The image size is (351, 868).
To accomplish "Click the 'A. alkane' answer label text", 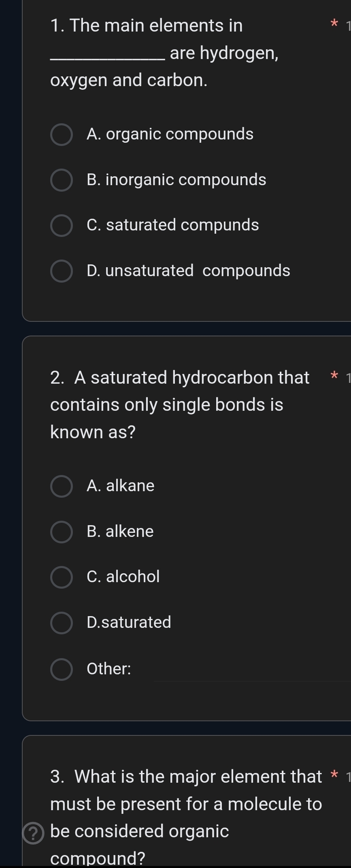I will (121, 486).
